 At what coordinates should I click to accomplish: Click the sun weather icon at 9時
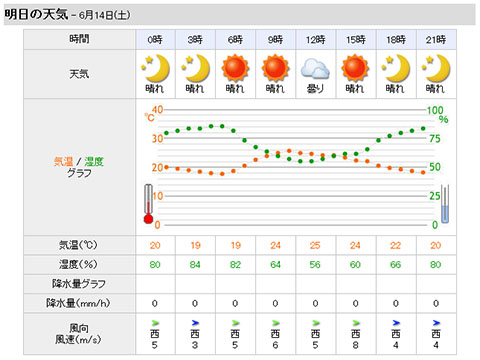[275, 68]
